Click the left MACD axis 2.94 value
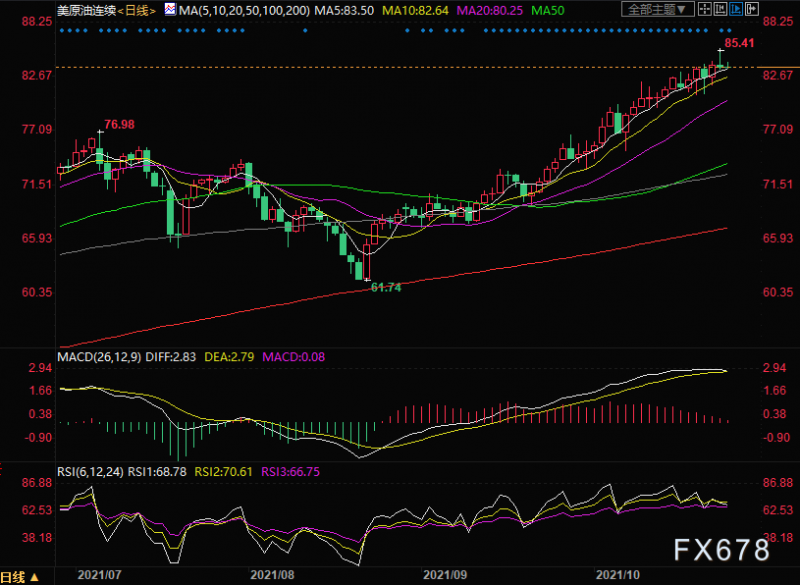Screen dimensions: 800x585 pos(40,368)
